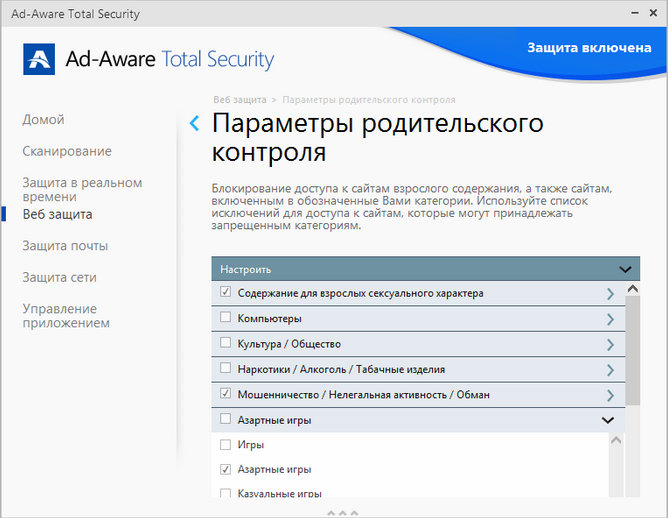Click the Культура / Общество label
This screenshot has width=668, height=518.
(289, 344)
